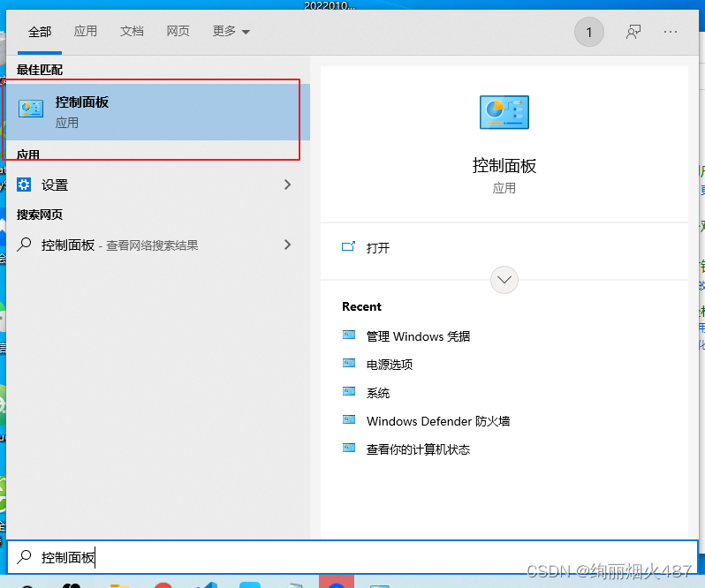Click the icon beside 系统
Screen dimensions: 705x588
tap(349, 391)
